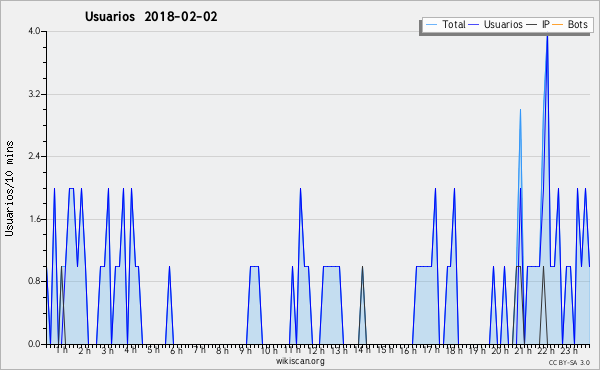Click the tallest peak near 22 h

[547, 36]
